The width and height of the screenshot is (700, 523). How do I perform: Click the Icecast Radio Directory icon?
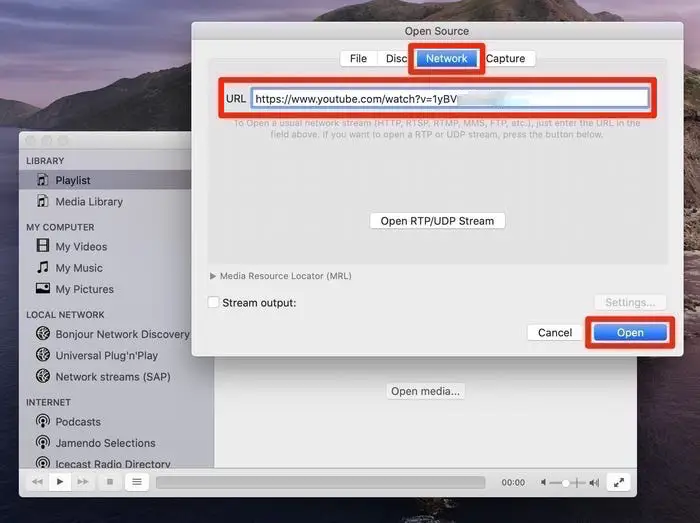tap(43, 462)
